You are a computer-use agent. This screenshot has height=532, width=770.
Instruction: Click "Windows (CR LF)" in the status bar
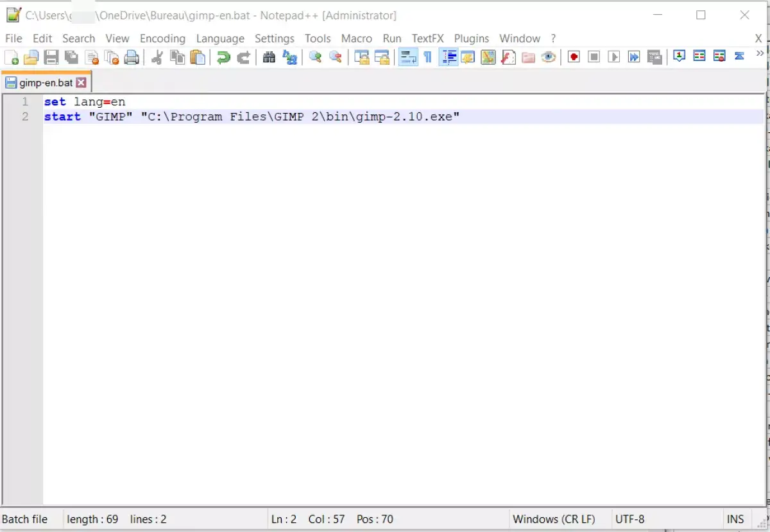[554, 519]
